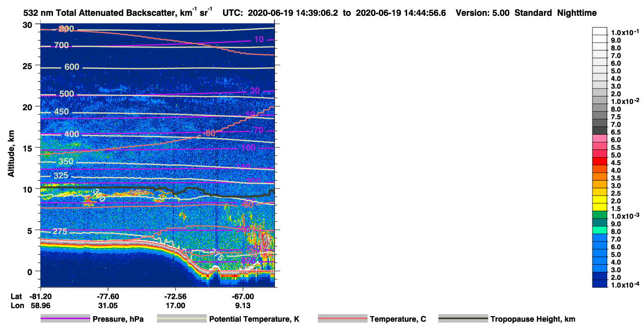Click the Potential Temperature legend line sample
Screen dimensions: 644x330
182,319
